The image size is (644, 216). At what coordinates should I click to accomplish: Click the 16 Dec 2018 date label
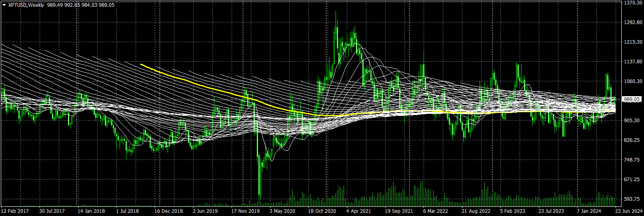click(x=168, y=211)
